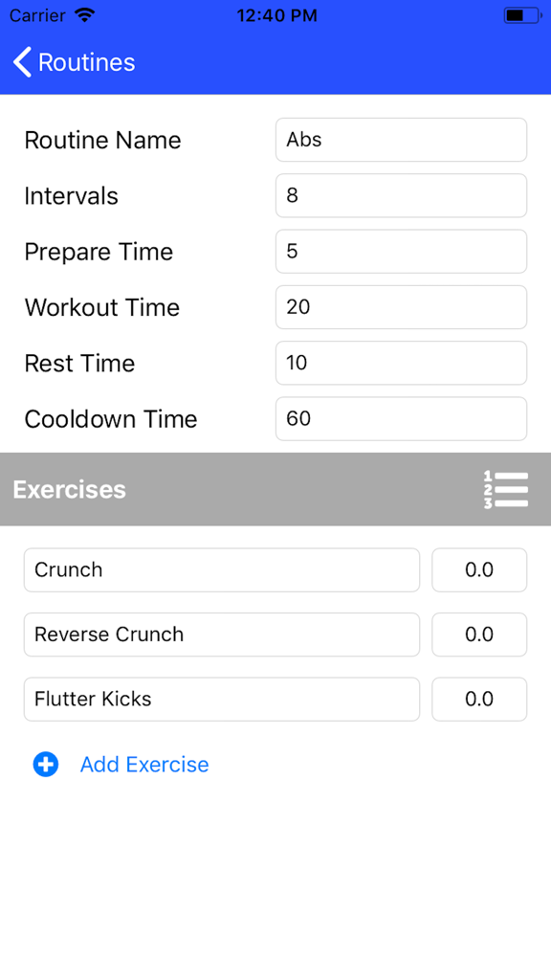Select the Cooldown Time field showing 60

coord(400,418)
